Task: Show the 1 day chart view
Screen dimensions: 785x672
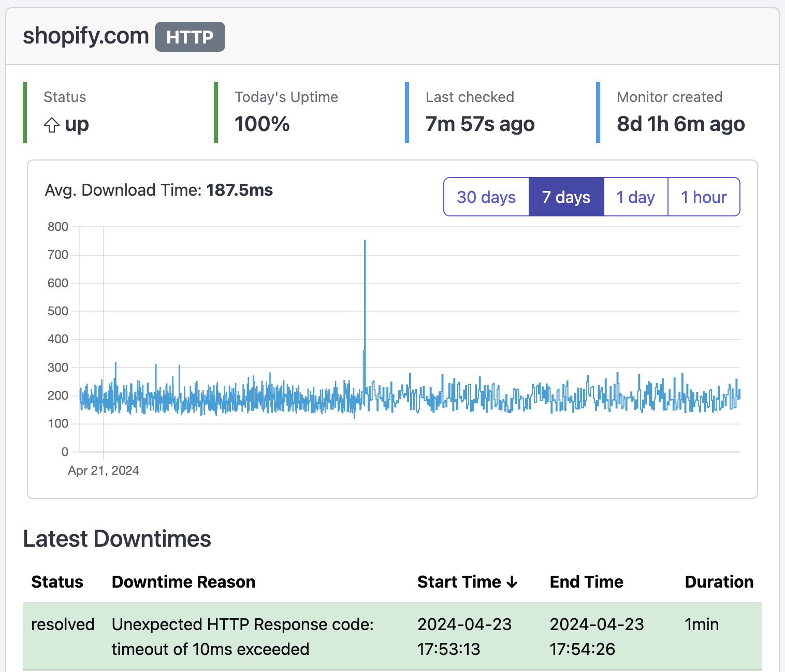Action: [635, 197]
